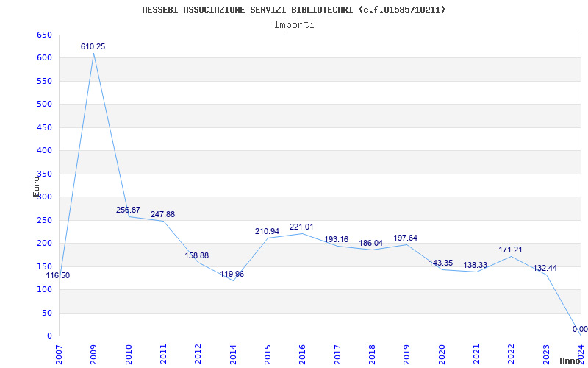Click the 143.35 data label

point(440,263)
